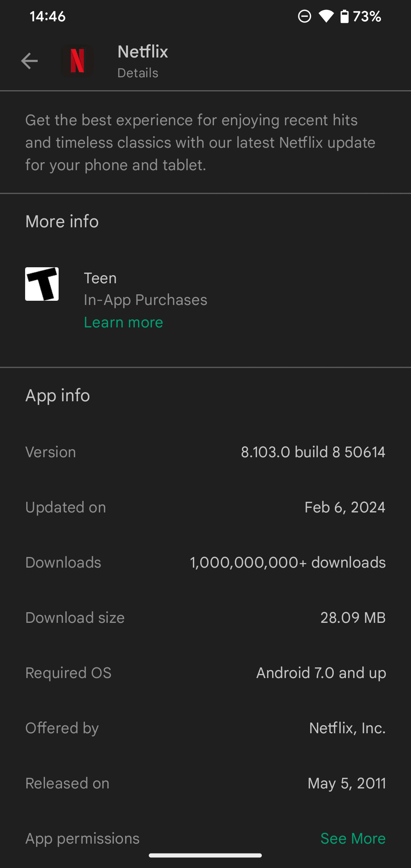Tap the clock showing 14:46
Screen dimensions: 411x868
coord(47,16)
